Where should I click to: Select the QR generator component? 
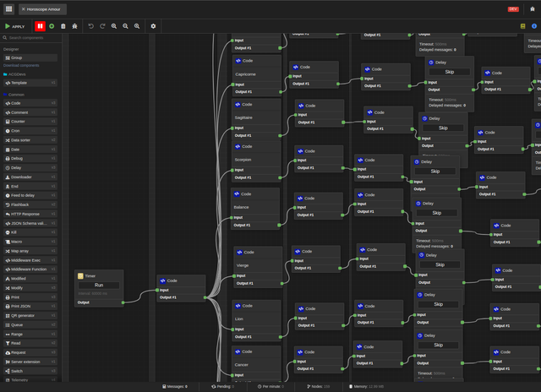point(30,316)
